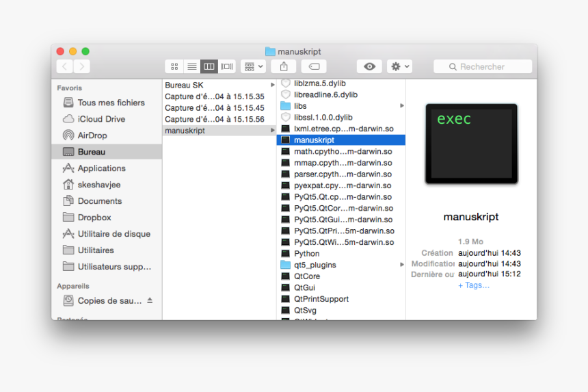The height and width of the screenshot is (392, 588).
Task: Click the + Tags… link
Action: [x=474, y=285]
